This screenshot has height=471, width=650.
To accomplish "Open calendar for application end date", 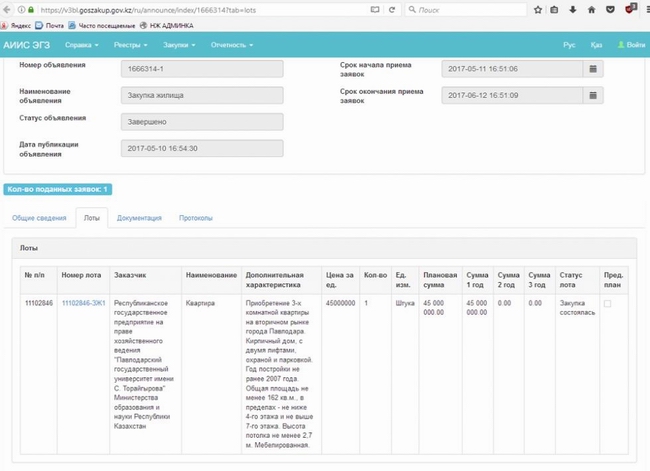I will 593,96.
